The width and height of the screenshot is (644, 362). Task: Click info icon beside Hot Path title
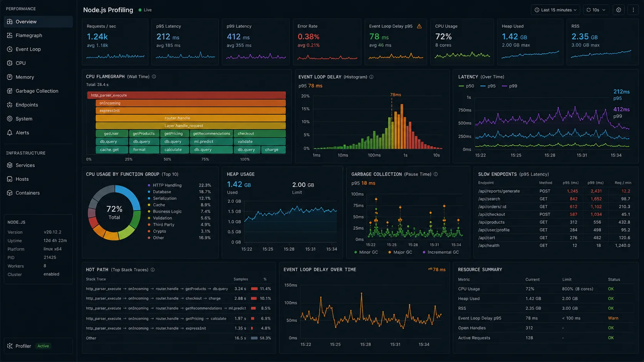click(153, 270)
